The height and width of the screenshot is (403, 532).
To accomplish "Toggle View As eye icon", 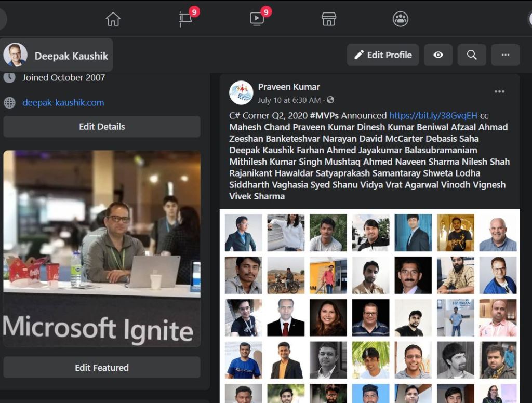I will [x=438, y=55].
